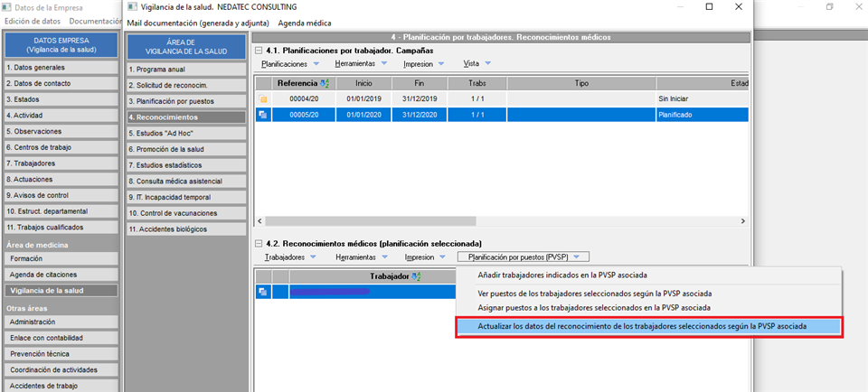Open Formación under Área de medicina
This screenshot has height=392, width=868.
tap(61, 258)
